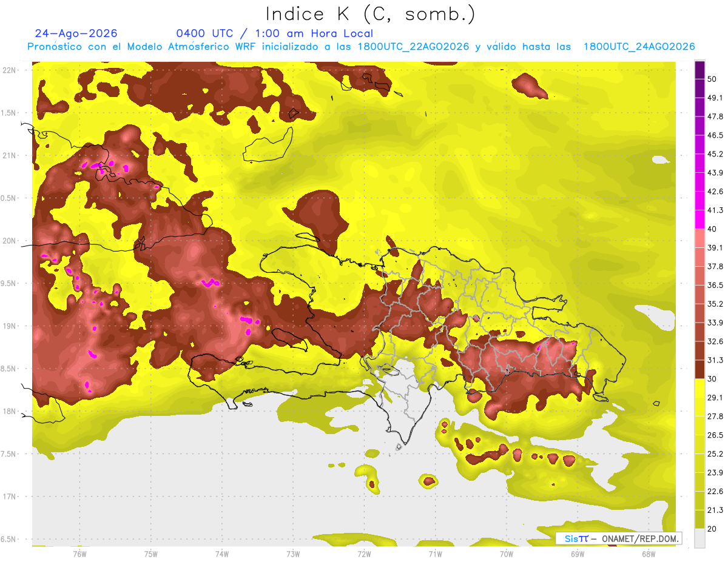Image resolution: width=728 pixels, height=562 pixels.
Task: Click the dark brown colorbar segment between 30 and 31.3
Action: 699,369
